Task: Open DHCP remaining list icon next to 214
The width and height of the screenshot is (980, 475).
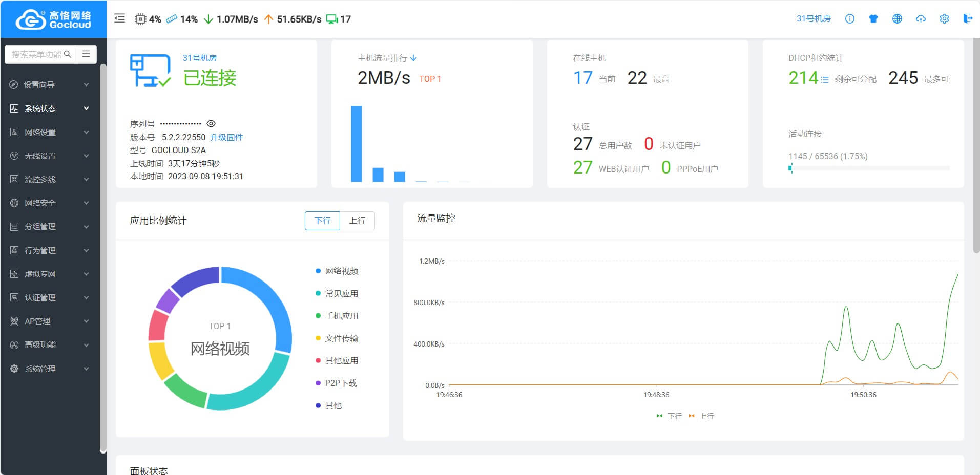Action: 825,79
